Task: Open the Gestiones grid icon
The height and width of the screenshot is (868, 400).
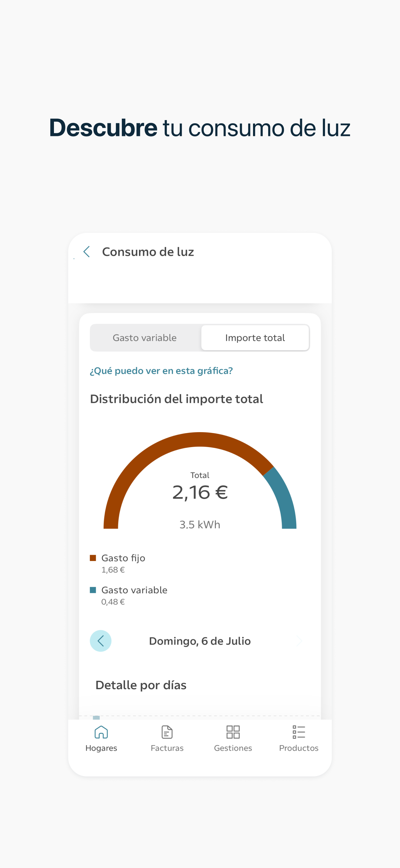Action: tap(233, 732)
